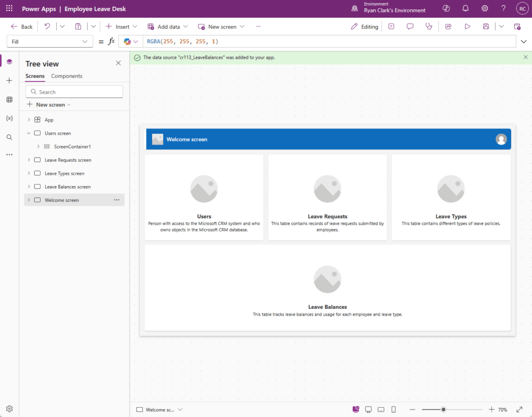
Task: Open the New screen toolbar menu
Action: [221, 27]
